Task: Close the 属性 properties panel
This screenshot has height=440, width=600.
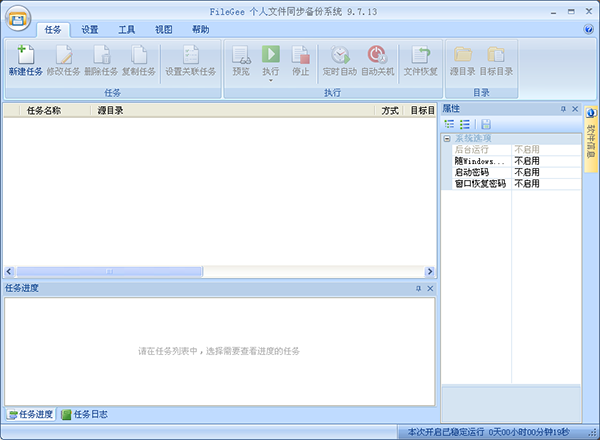Action: tap(575, 109)
